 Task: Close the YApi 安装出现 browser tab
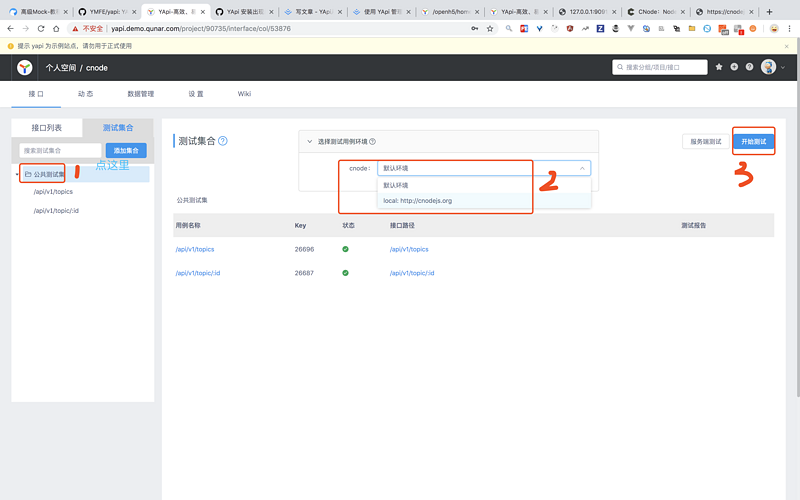(x=271, y=11)
